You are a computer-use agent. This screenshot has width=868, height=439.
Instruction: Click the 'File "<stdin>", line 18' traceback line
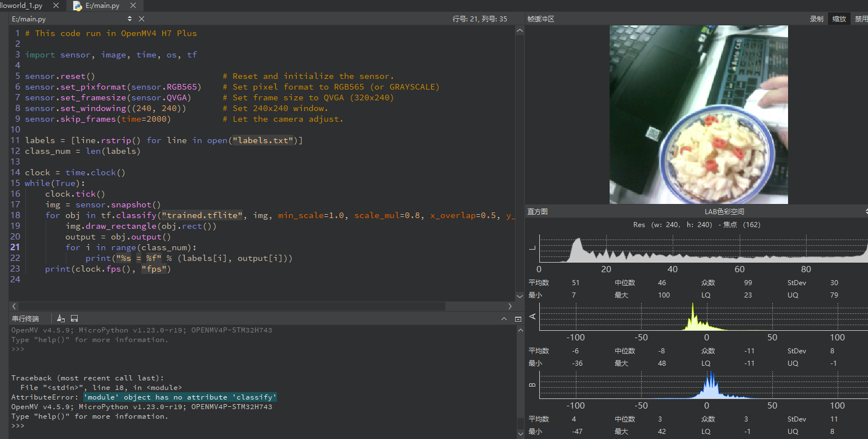tap(101, 388)
